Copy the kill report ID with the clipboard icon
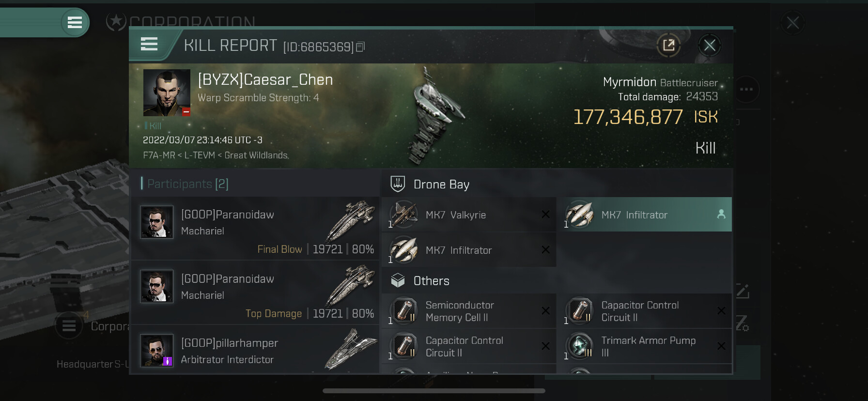 pos(360,47)
